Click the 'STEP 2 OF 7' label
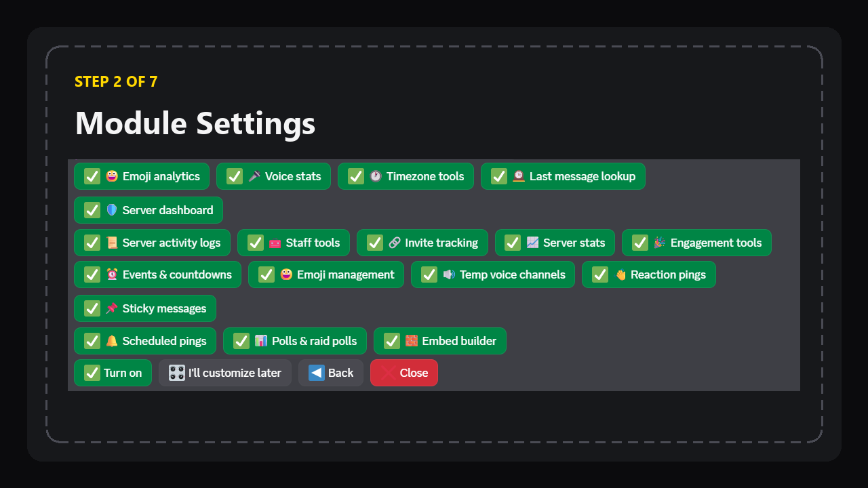Image resolution: width=868 pixels, height=488 pixels. pos(116,81)
